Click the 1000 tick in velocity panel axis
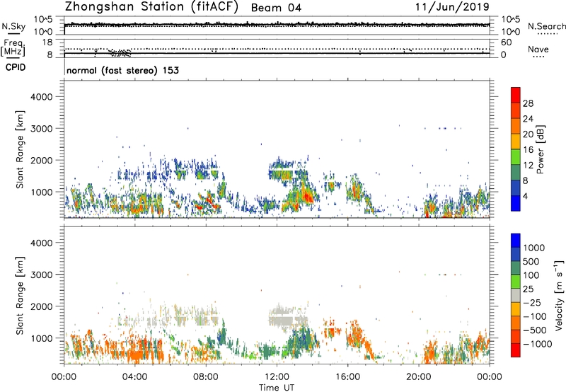This screenshot has width=566, height=392. (x=41, y=338)
